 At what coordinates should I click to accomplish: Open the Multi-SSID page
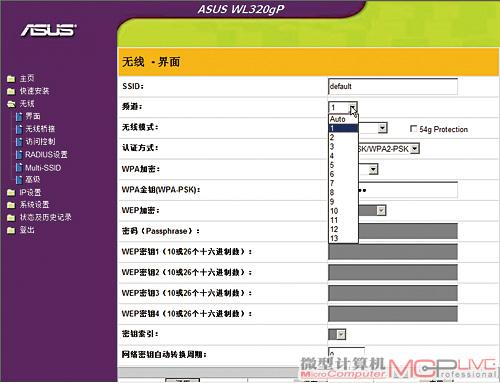43,168
